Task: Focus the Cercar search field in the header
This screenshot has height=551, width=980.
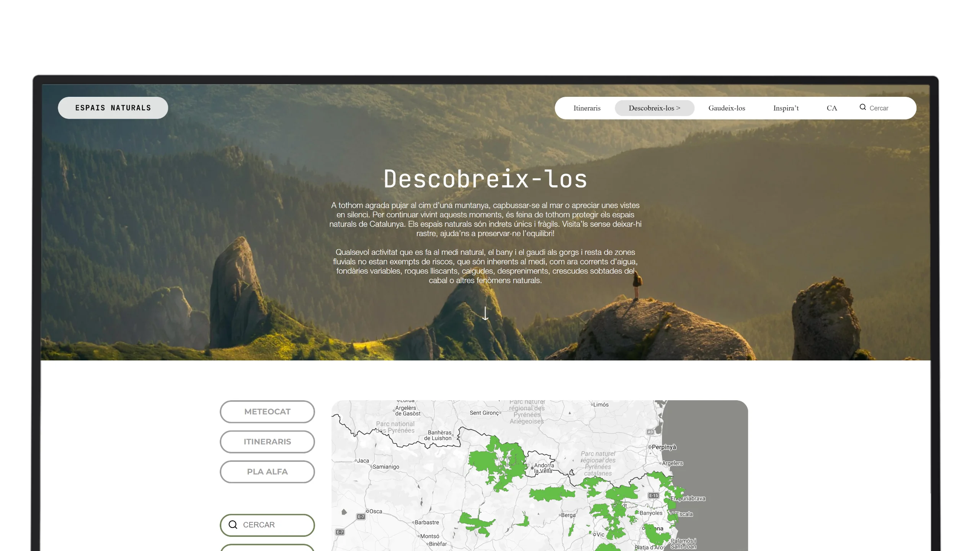Action: click(x=879, y=108)
